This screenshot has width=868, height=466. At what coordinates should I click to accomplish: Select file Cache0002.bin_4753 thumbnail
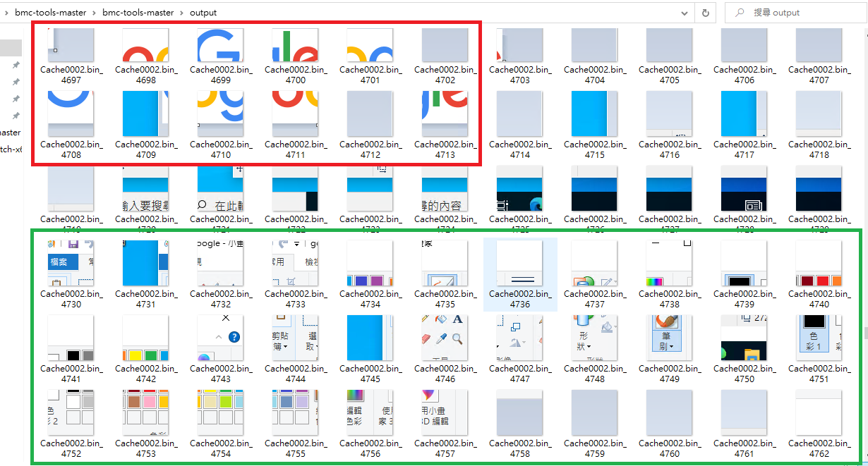146,412
